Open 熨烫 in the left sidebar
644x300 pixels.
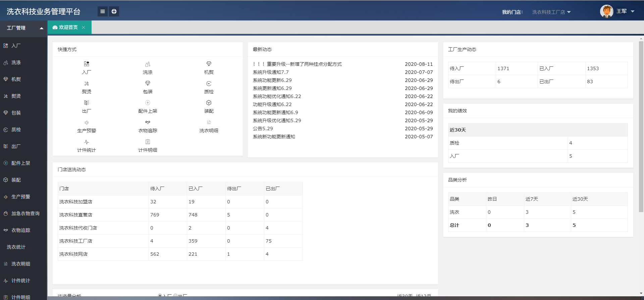23,96
